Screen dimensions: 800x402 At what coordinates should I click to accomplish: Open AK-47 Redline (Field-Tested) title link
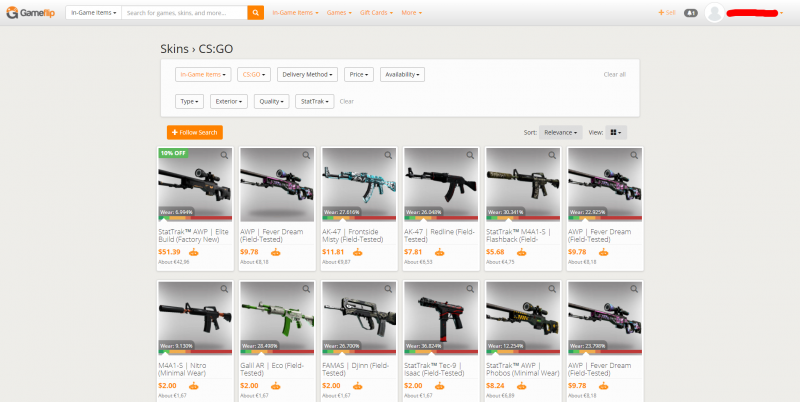(x=437, y=236)
